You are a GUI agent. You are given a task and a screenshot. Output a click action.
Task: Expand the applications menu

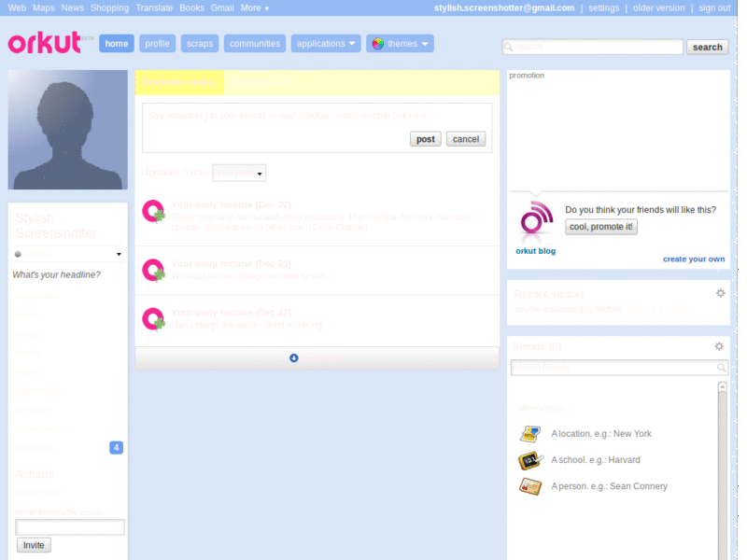click(x=326, y=43)
